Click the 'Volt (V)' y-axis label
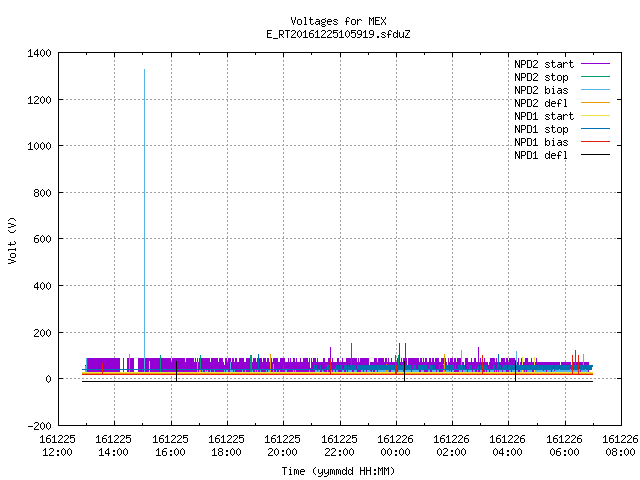The image size is (640, 480). 12,240
